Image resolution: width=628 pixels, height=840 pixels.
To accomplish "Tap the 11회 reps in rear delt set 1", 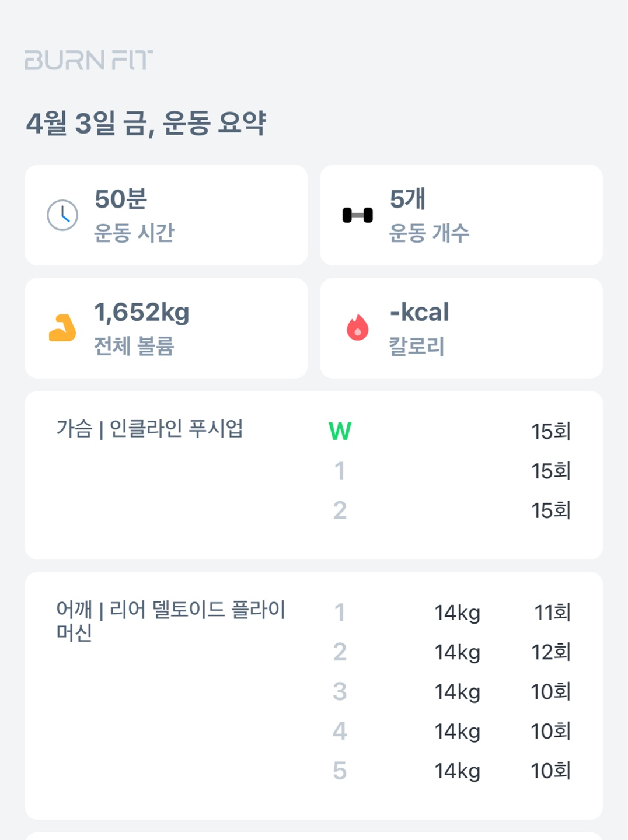I will (552, 613).
